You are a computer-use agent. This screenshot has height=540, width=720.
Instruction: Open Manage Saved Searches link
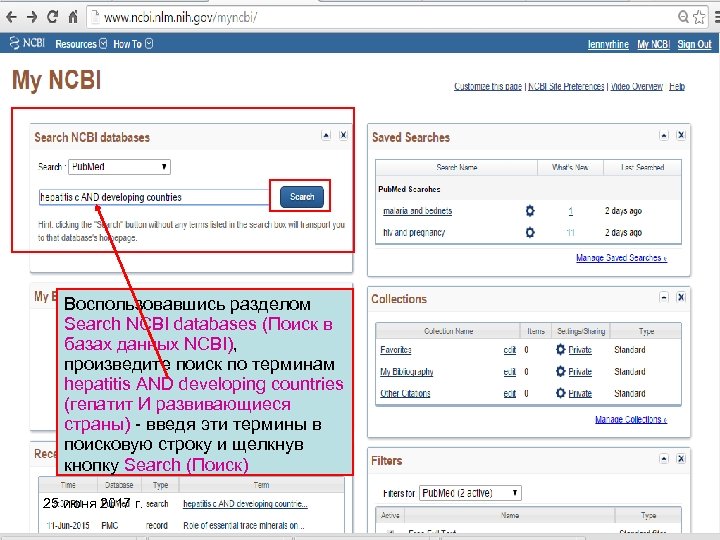click(621, 258)
